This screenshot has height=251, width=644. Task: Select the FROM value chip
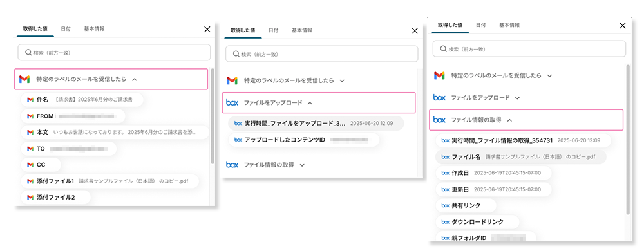[73, 116]
